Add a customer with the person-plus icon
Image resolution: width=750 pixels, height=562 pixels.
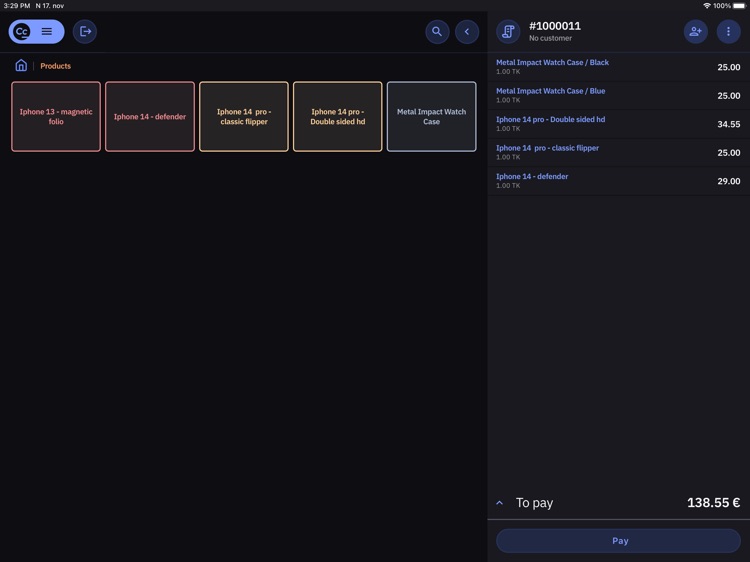(x=695, y=32)
